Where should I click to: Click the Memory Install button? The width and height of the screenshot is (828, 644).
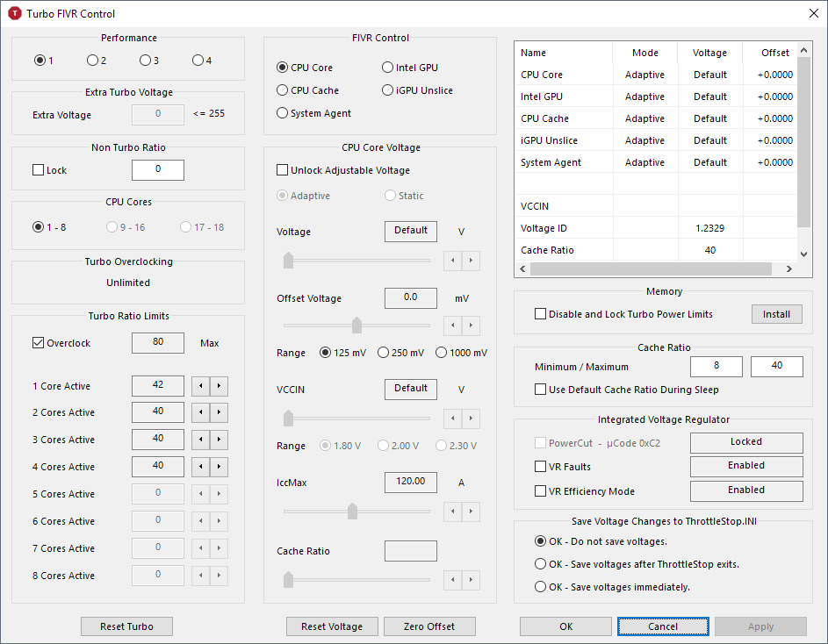(x=777, y=314)
